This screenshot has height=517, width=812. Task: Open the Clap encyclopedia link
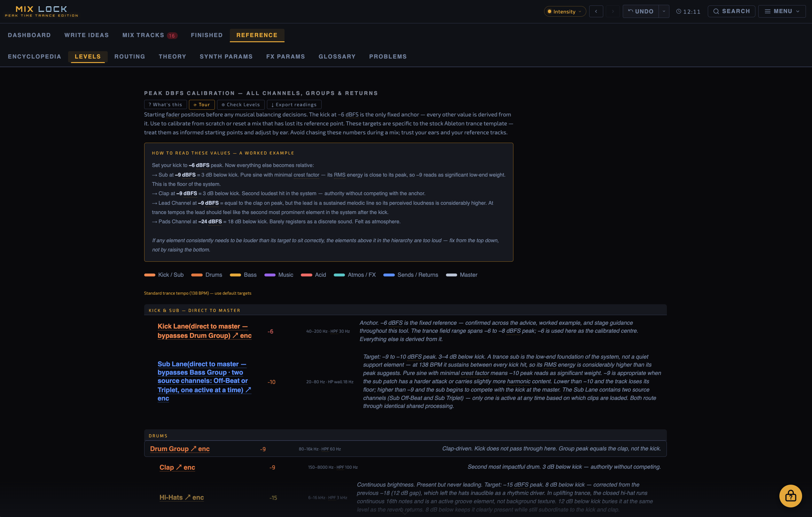[177, 467]
